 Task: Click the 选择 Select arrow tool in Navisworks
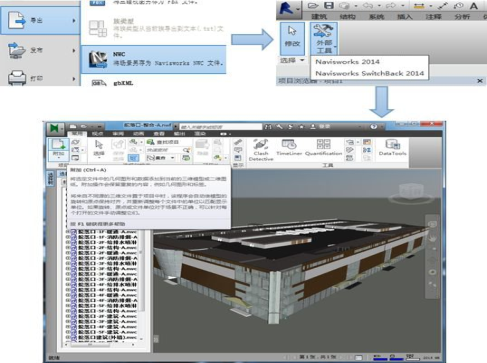pyautogui.click(x=98, y=149)
